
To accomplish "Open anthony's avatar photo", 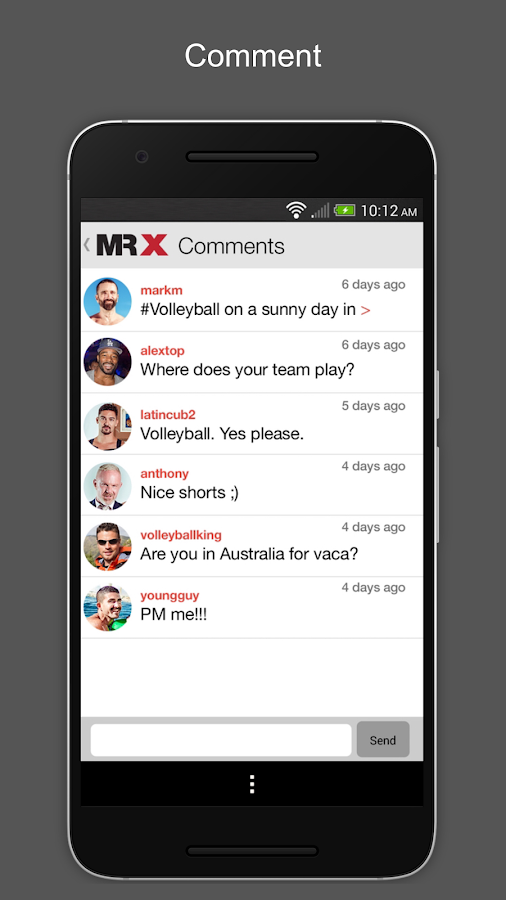I will pyautogui.click(x=107, y=486).
